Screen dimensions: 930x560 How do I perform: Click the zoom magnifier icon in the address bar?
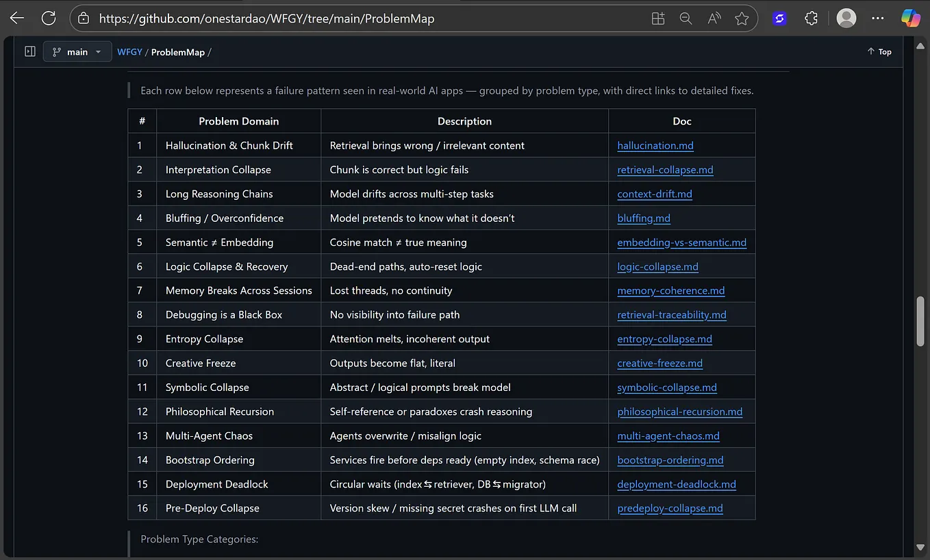click(x=686, y=18)
